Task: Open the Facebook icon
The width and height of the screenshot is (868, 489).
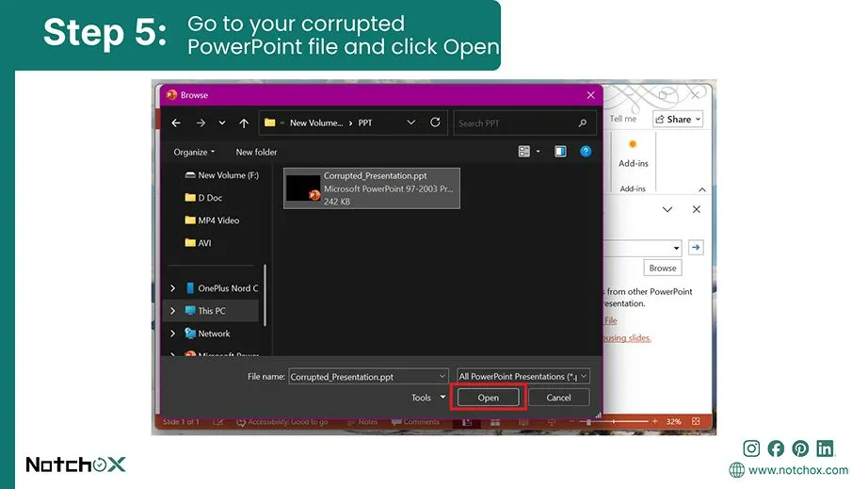Action: (776, 448)
